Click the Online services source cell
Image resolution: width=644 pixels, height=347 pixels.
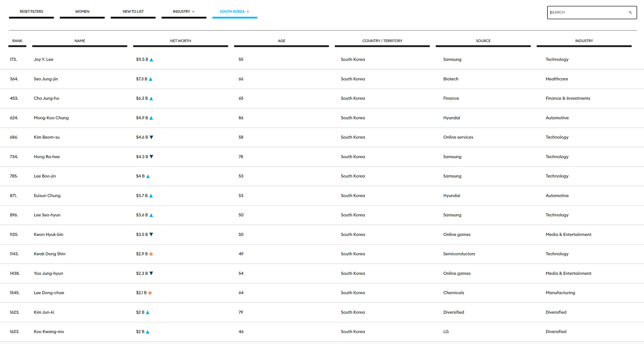tap(458, 137)
